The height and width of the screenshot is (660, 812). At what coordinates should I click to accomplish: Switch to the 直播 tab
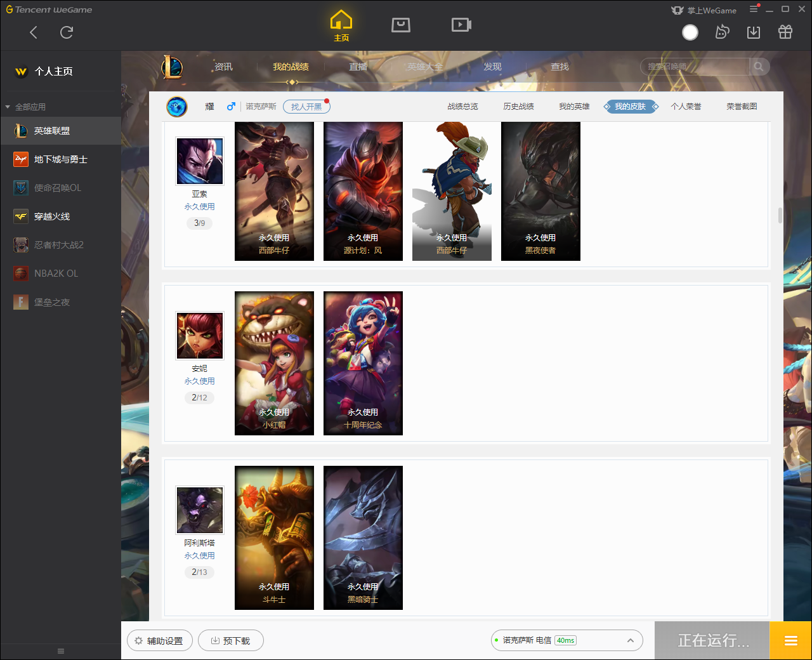(358, 67)
